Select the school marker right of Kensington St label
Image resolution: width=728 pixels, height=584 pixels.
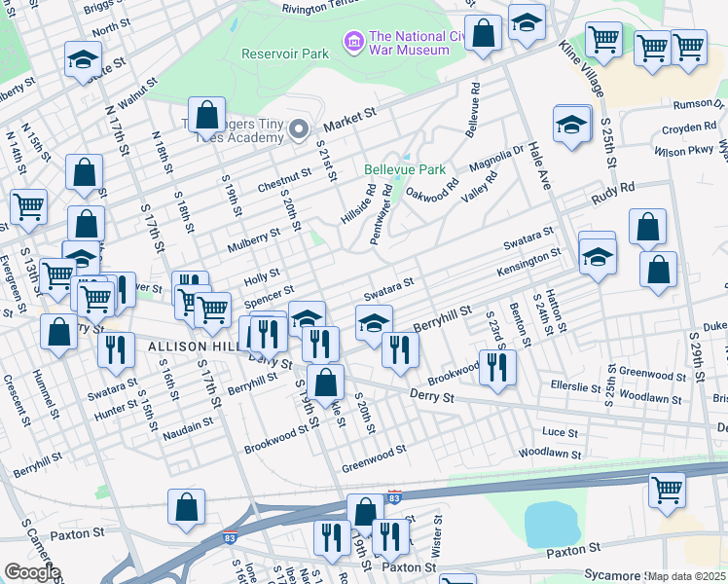[x=598, y=258]
